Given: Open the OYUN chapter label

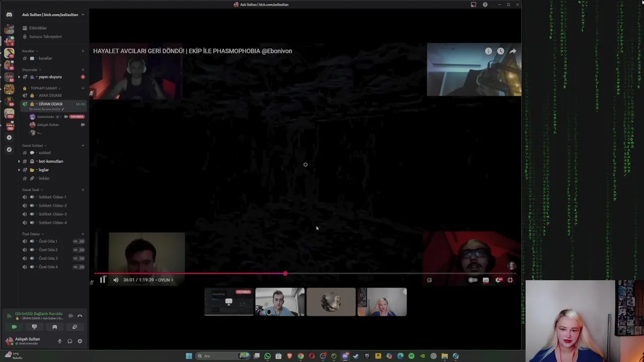Looking at the screenshot, I should coord(165,280).
